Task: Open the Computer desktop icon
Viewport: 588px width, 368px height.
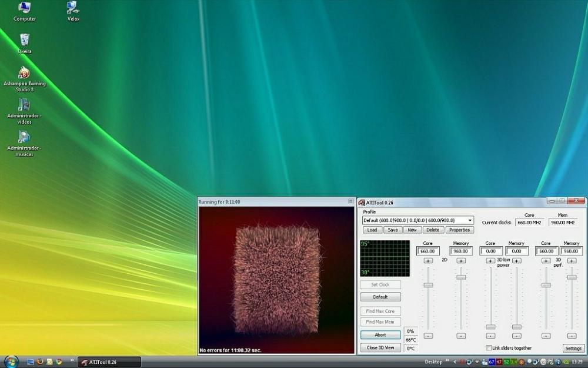Action: point(24,8)
